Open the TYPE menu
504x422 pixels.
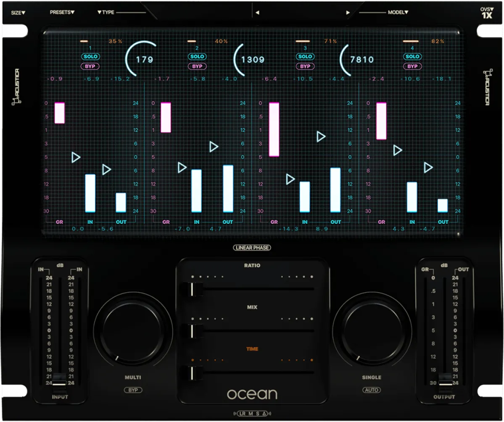[x=106, y=13]
